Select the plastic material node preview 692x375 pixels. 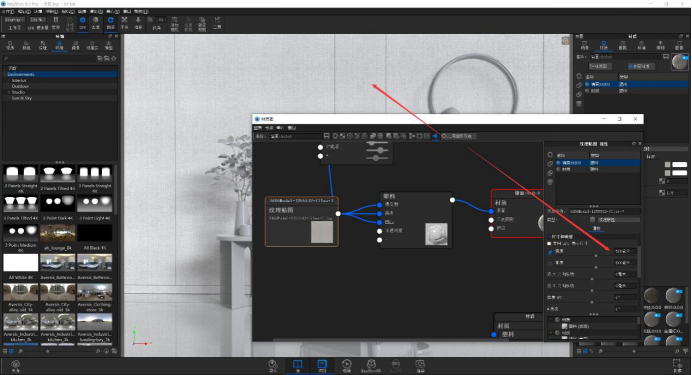click(x=436, y=234)
